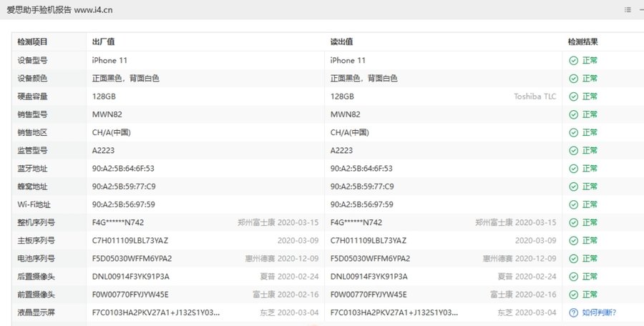The width and height of the screenshot is (644, 326).
Task: Click green check icon for 整机序列号 row
Action: click(573, 222)
